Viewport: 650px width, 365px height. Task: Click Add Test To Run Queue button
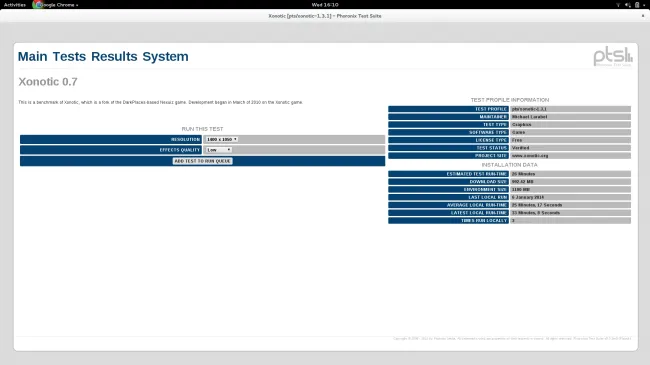(x=202, y=161)
